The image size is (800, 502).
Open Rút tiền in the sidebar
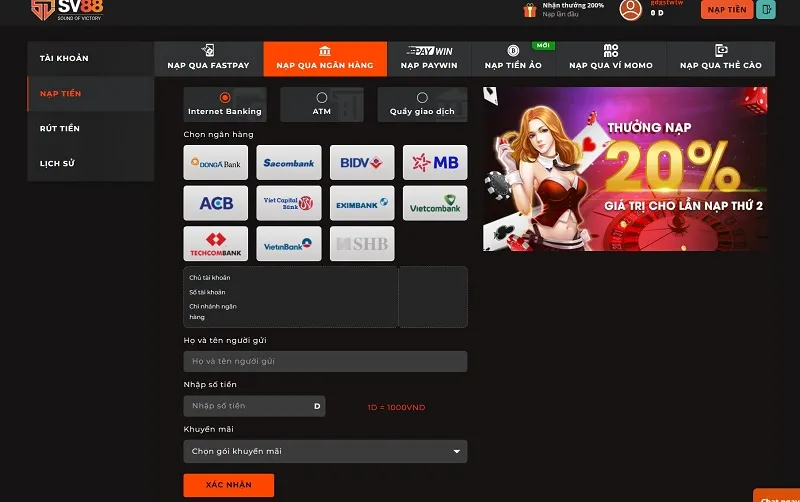pyautogui.click(x=60, y=129)
